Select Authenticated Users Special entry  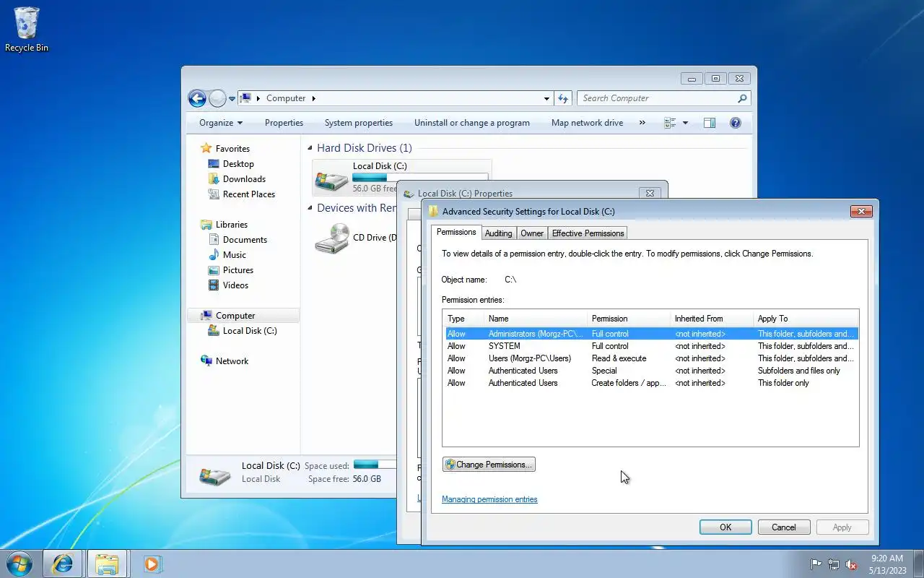pos(650,371)
